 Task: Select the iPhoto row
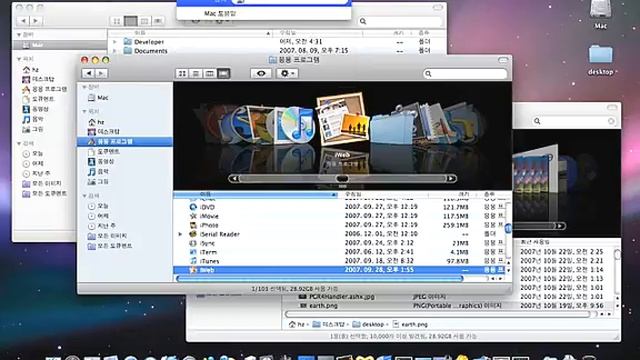pyautogui.click(x=340, y=225)
